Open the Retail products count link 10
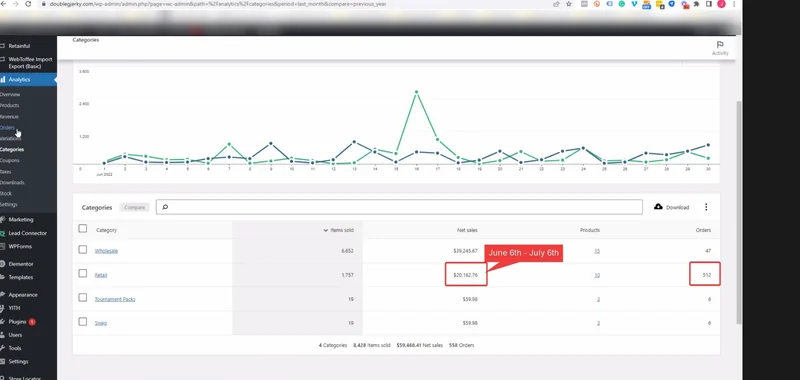The image size is (800, 380). (597, 275)
